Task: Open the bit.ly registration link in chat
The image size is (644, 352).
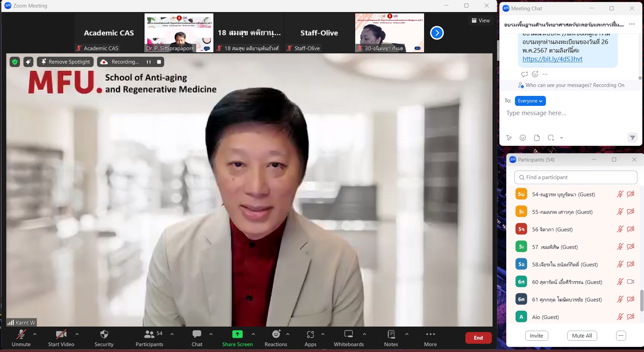Action: pos(552,59)
